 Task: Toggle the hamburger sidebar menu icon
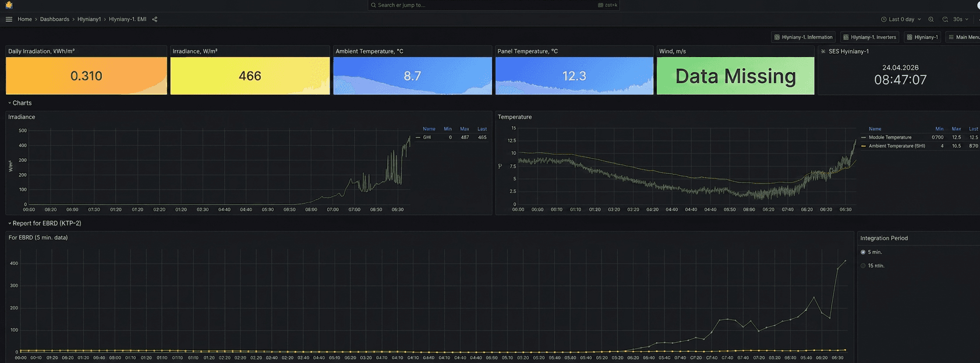coord(9,19)
